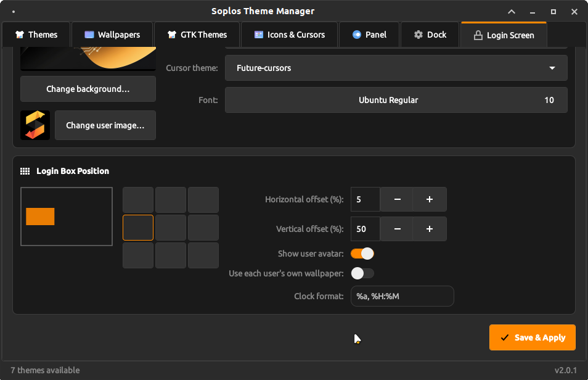This screenshot has width=588, height=380.
Task: Disable Show user avatar switch
Action: click(x=362, y=254)
